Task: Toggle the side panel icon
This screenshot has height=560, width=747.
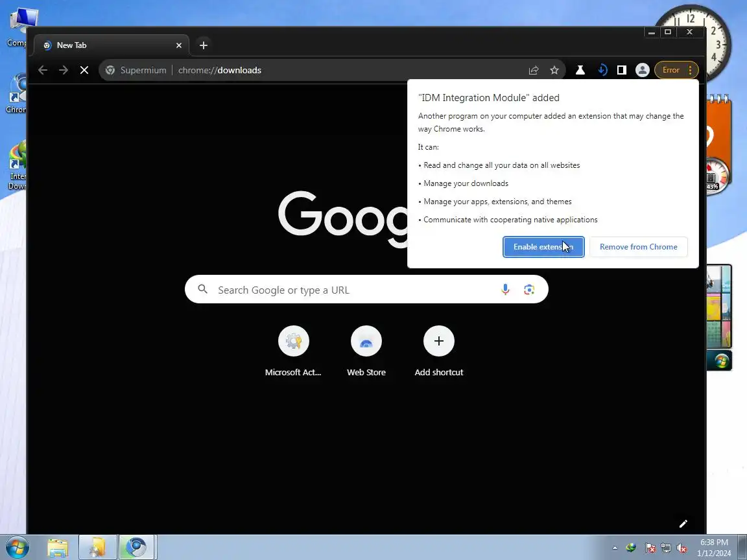Action: pos(622,70)
